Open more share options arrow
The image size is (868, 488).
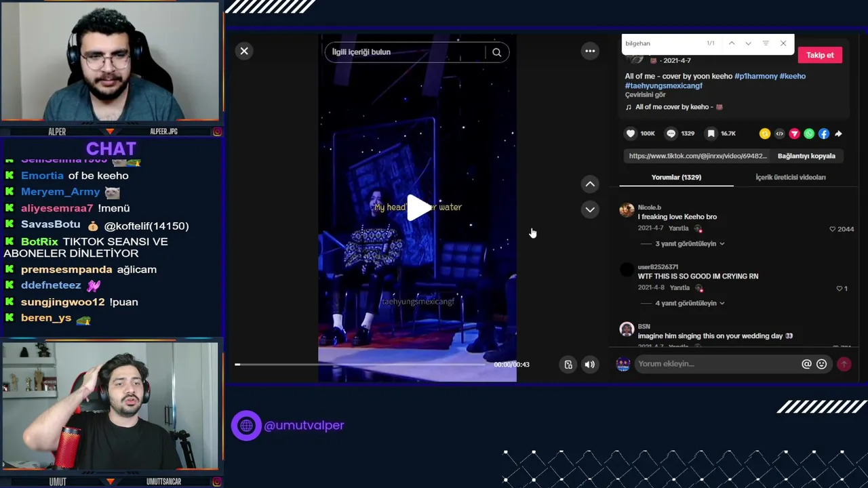(x=838, y=134)
